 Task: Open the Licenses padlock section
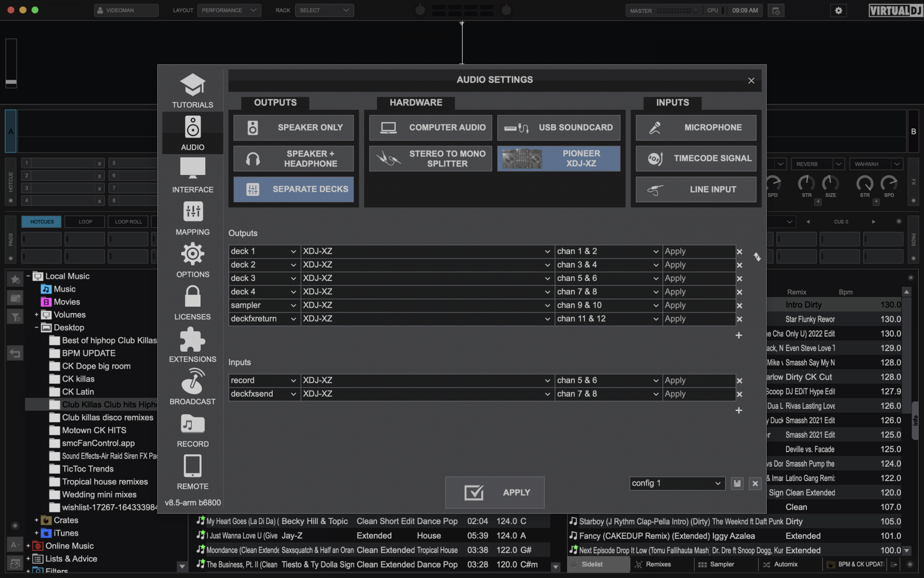192,302
